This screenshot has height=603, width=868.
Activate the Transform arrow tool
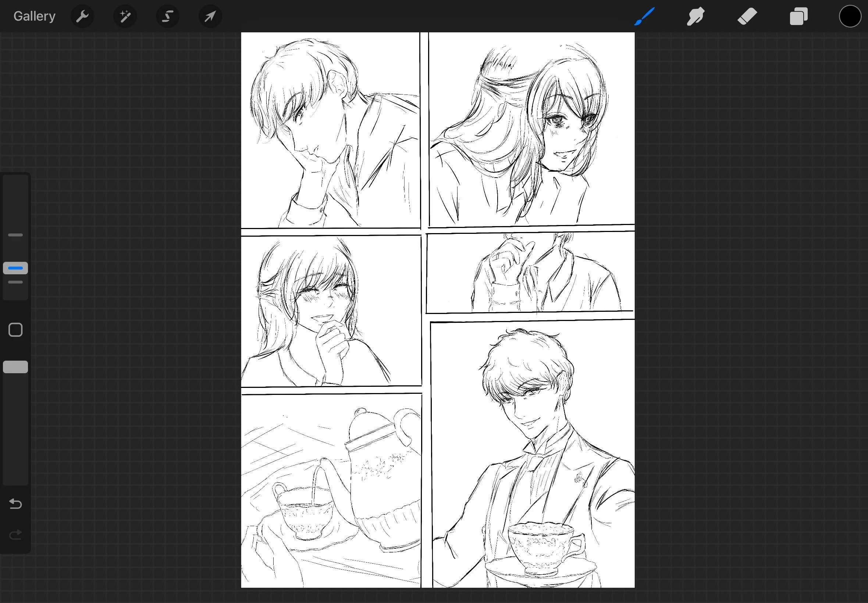pyautogui.click(x=210, y=16)
